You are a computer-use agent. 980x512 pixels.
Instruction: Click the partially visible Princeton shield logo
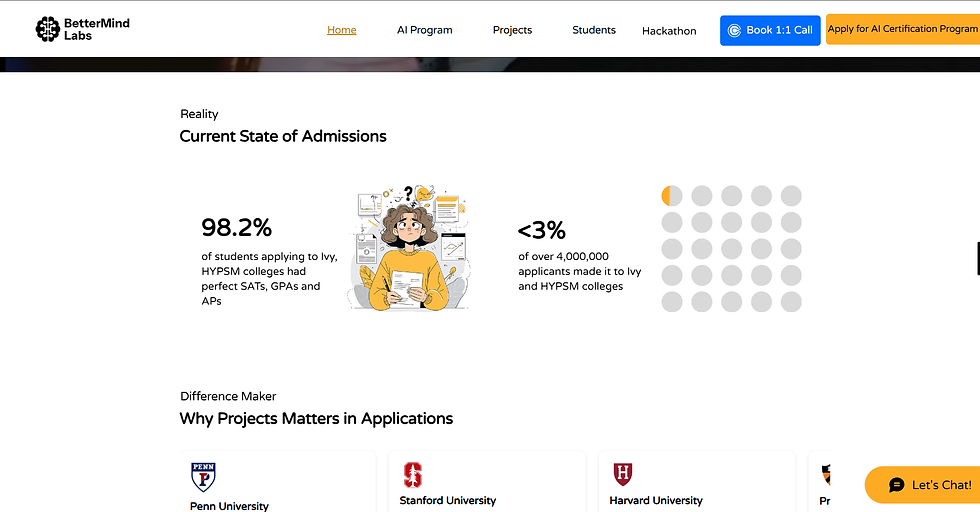[x=826, y=475]
